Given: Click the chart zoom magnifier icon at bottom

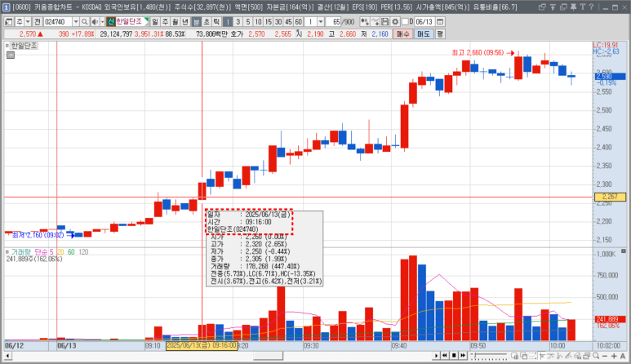Looking at the screenshot, I should 596,356.
